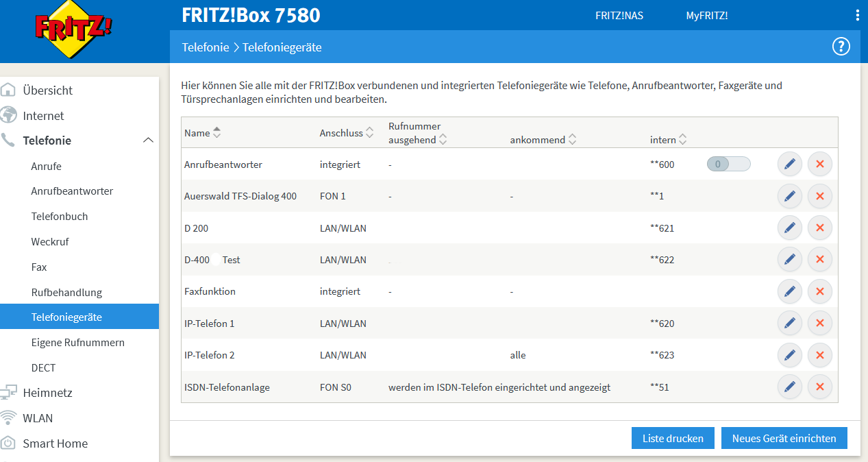The height and width of the screenshot is (462, 868).
Task: Edit the D 200 device entry
Action: point(789,228)
